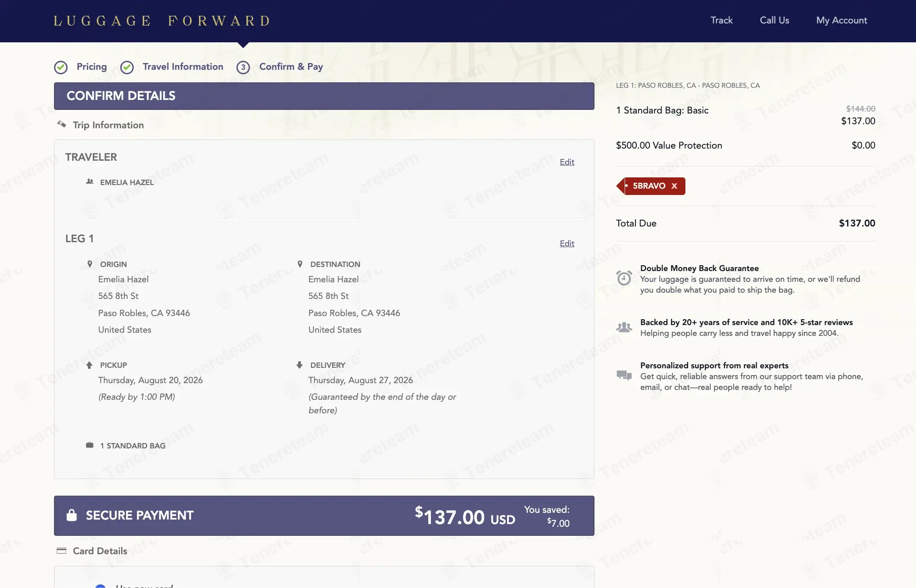Remove the 5BRAVO promo code
The height and width of the screenshot is (588, 916).
pyautogui.click(x=674, y=186)
